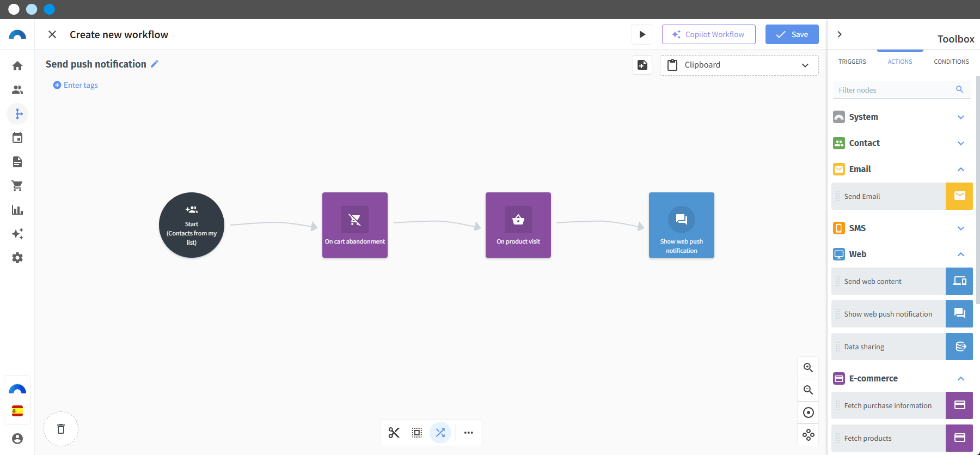Screen dimensions: 980x455
Task: Open the Settings gear icon in the sidebar
Action: coord(17,258)
